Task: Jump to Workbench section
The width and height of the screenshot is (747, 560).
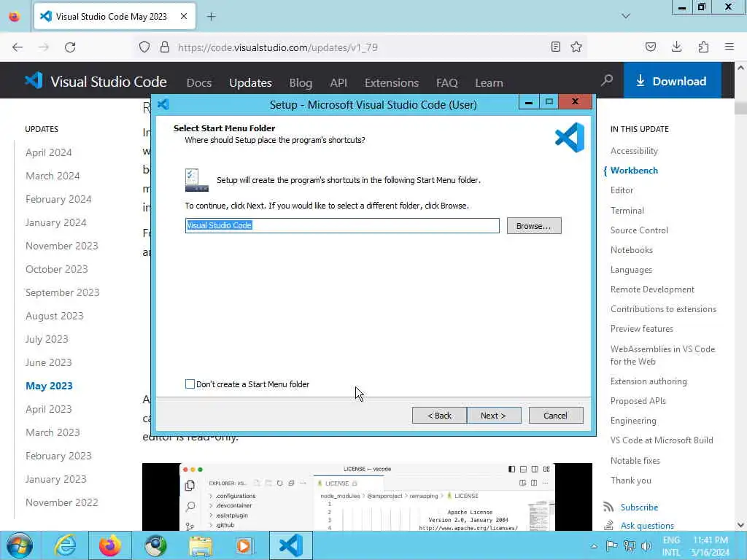Action: coord(634,171)
